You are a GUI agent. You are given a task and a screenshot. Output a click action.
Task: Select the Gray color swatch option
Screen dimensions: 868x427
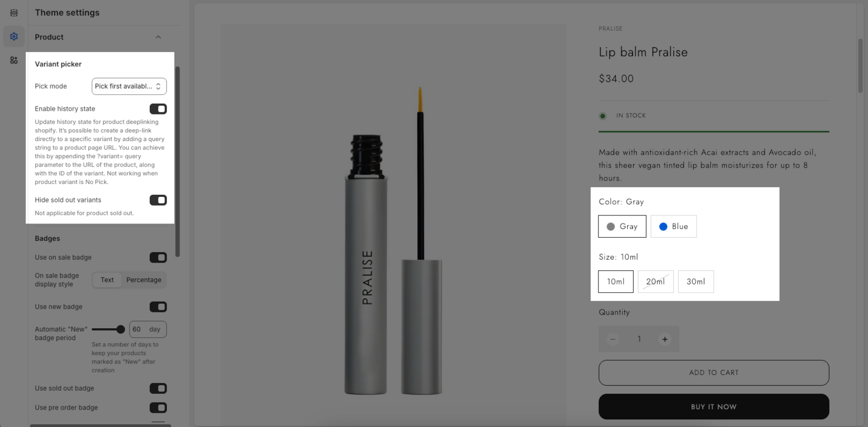click(x=622, y=226)
